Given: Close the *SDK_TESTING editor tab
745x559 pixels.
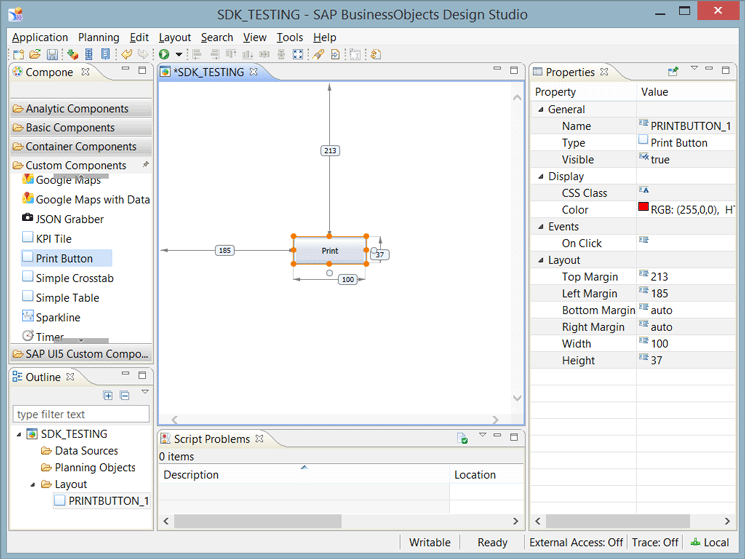Looking at the screenshot, I should pos(254,72).
